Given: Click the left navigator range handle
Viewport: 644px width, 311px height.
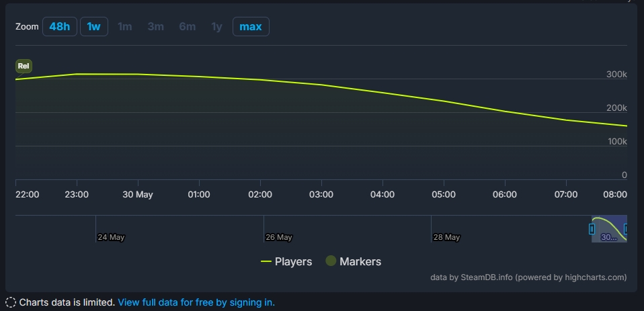Looking at the screenshot, I should (x=592, y=229).
